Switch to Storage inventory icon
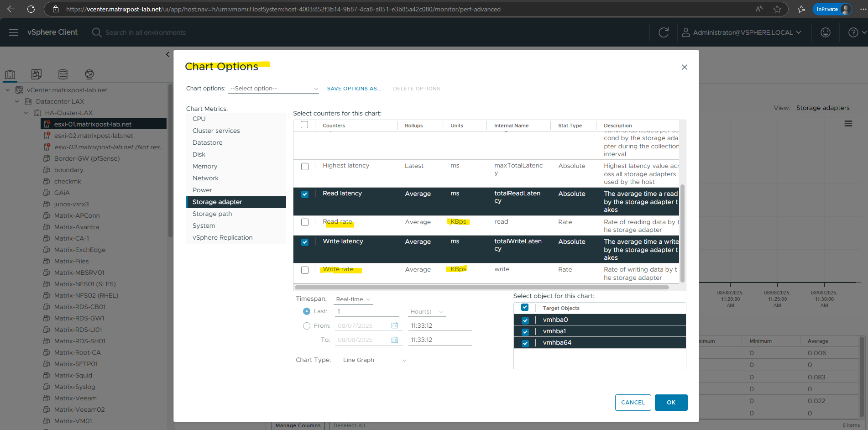868x430 pixels. (63, 74)
